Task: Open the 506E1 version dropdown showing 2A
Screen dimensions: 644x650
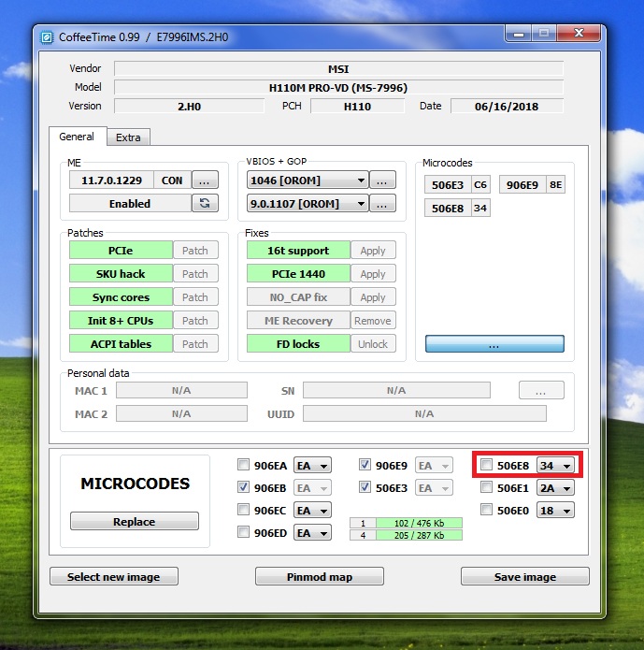Action: pyautogui.click(x=555, y=488)
